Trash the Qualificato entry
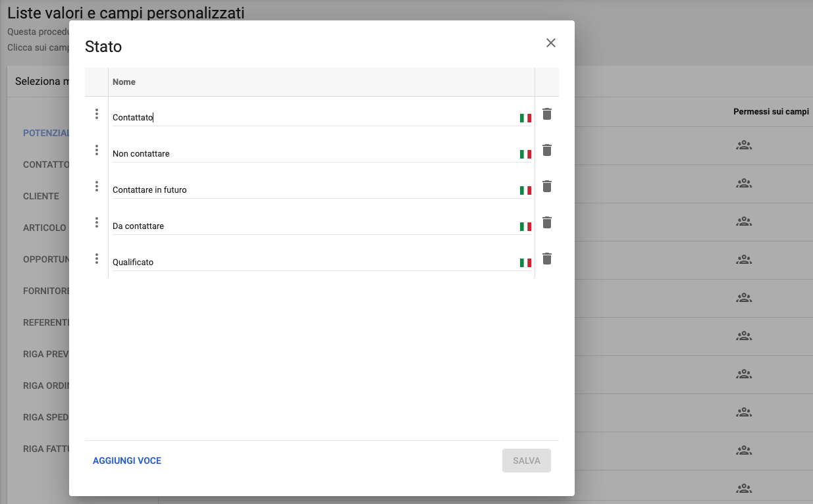Image resolution: width=813 pixels, height=504 pixels. (x=546, y=259)
